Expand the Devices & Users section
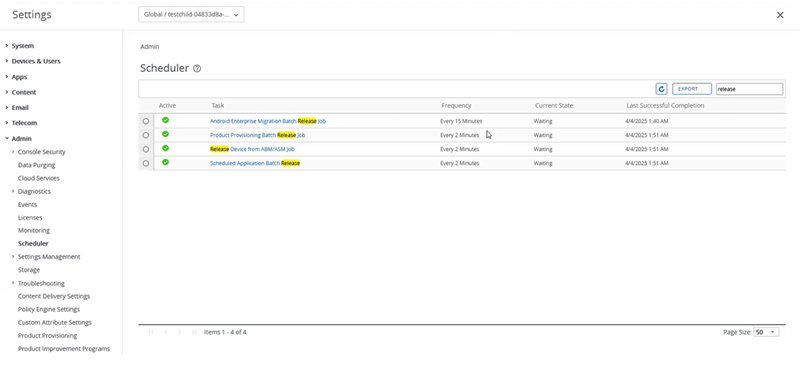This screenshot has height=369, width=800. [x=7, y=61]
